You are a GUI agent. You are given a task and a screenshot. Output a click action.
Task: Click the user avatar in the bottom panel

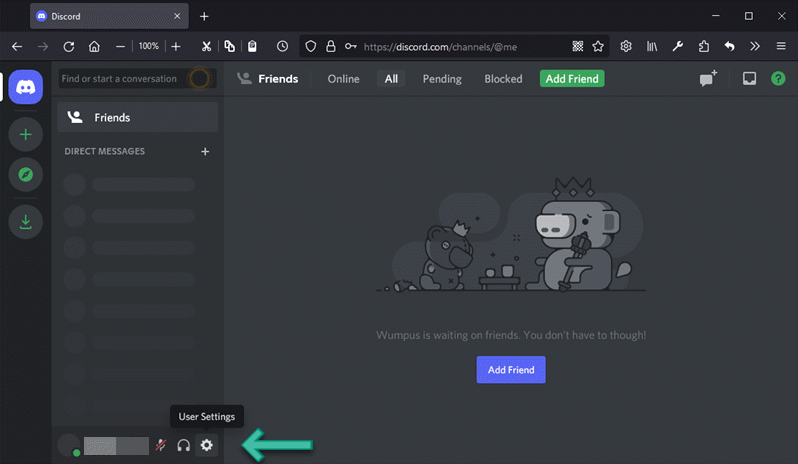click(x=69, y=445)
